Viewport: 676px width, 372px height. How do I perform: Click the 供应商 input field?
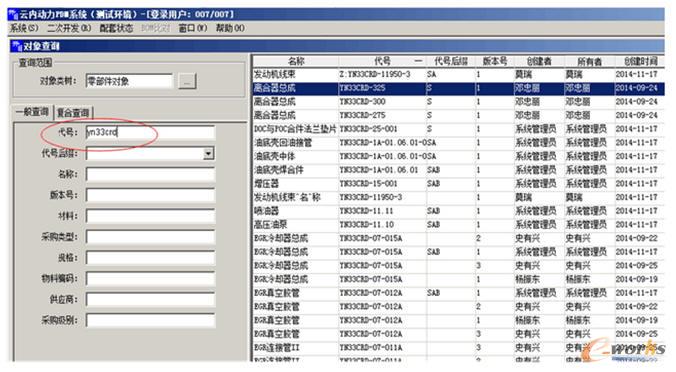tap(150, 299)
